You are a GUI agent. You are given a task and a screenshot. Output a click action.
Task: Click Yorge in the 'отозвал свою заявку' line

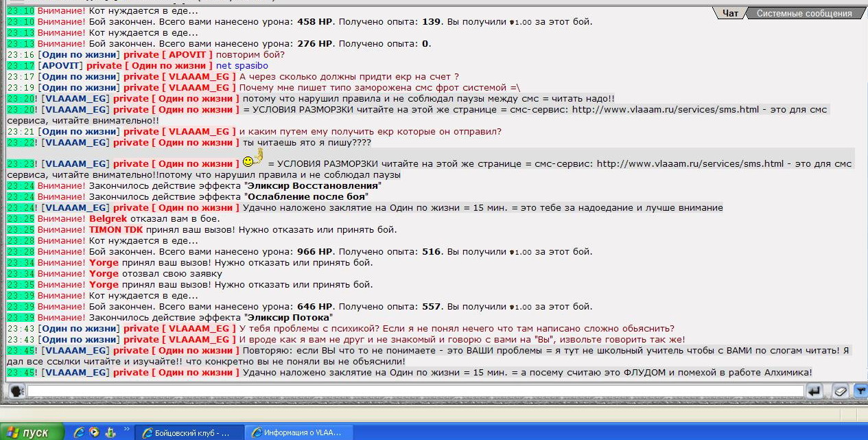click(104, 274)
